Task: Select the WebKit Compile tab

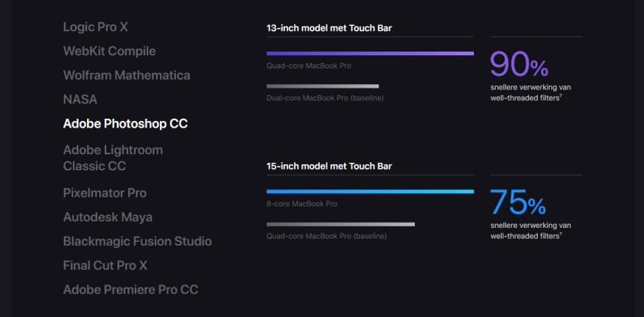Action: (109, 52)
